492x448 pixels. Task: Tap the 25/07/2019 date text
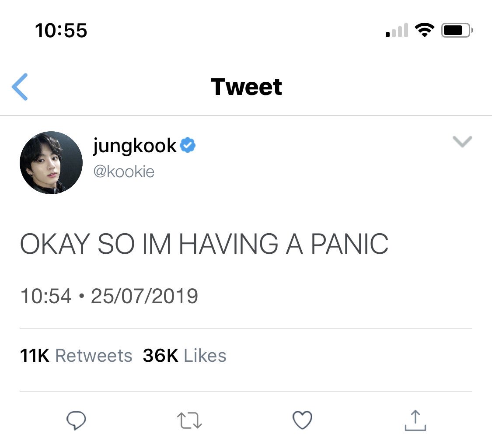(x=144, y=296)
